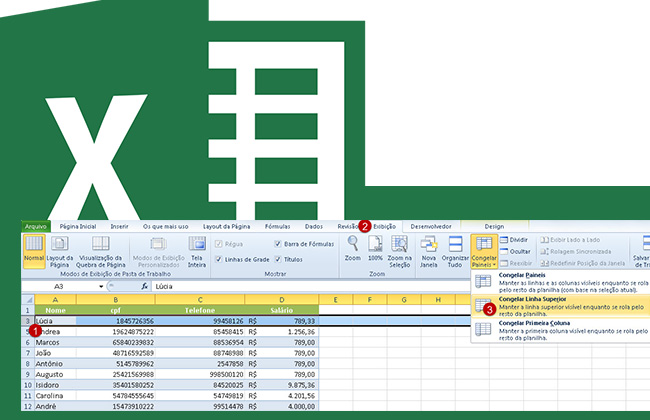Click the select-all corner of the grid

click(28, 299)
